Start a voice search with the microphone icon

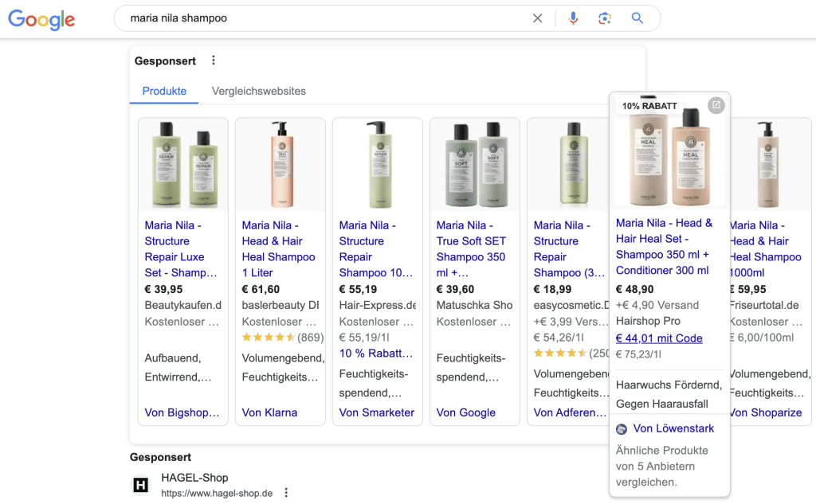tap(573, 18)
